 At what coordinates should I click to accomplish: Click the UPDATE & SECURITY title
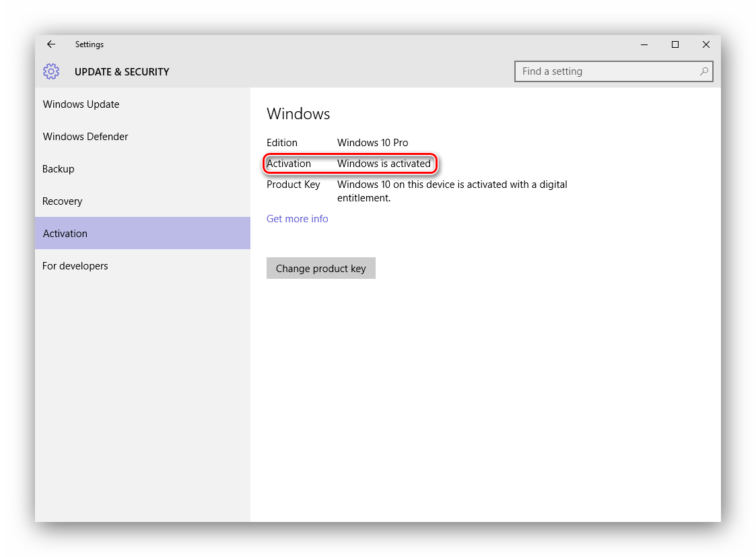(x=122, y=72)
